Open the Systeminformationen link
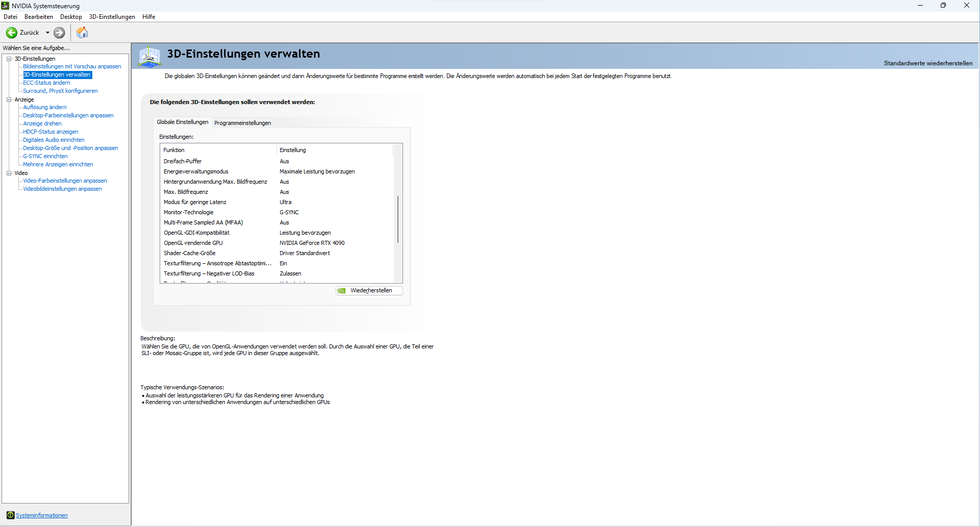 [x=42, y=515]
